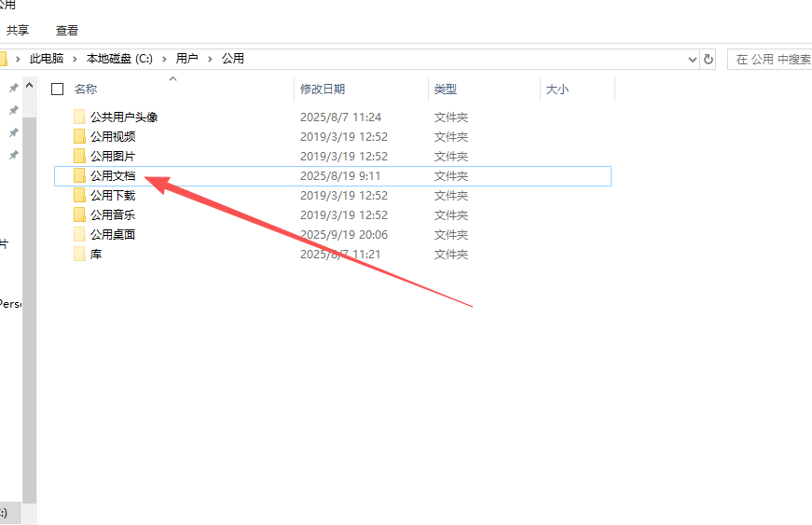Select the 公共用户头像 folder icon
Image resolution: width=812 pixels, height=525 pixels.
(x=79, y=117)
